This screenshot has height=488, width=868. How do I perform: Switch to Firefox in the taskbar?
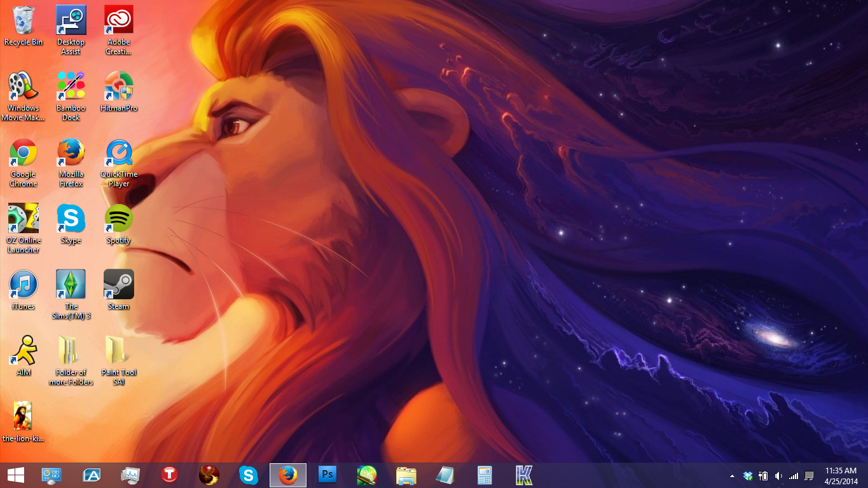(288, 475)
